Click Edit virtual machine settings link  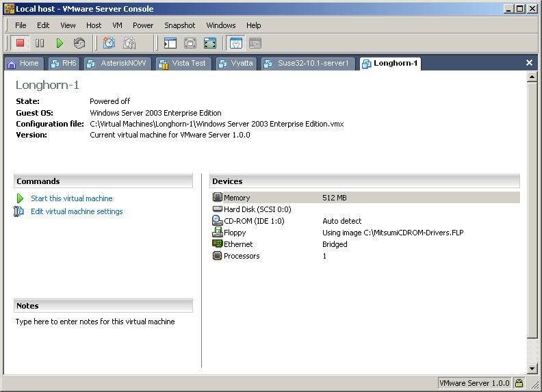coord(77,211)
